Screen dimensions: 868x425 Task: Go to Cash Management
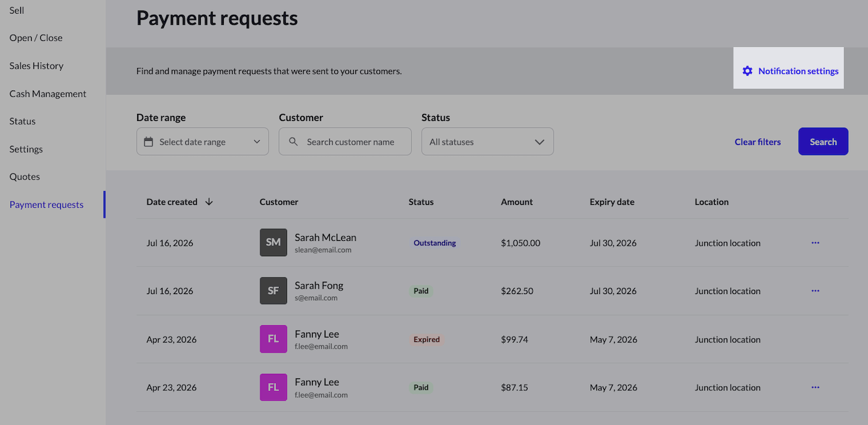48,94
